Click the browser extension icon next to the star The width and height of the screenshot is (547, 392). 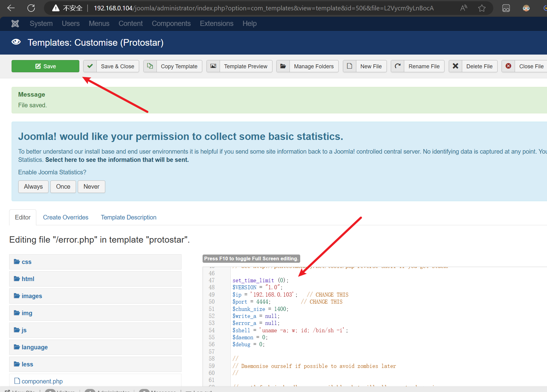click(506, 8)
